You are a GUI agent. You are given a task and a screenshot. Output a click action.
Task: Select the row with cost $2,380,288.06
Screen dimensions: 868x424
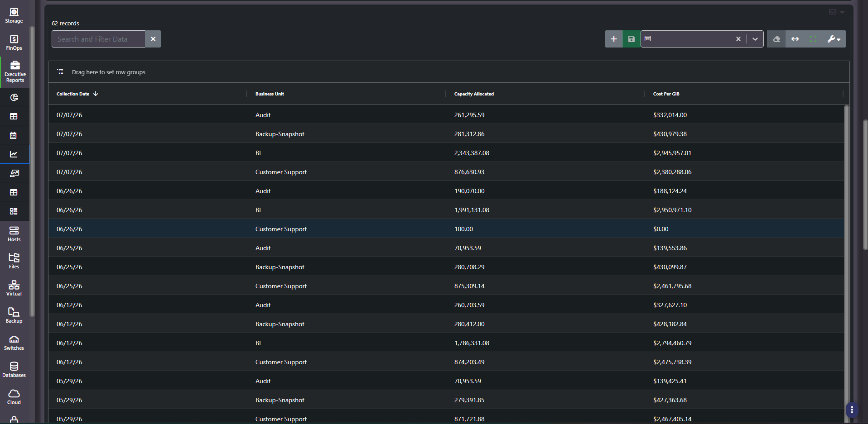pyautogui.click(x=446, y=172)
